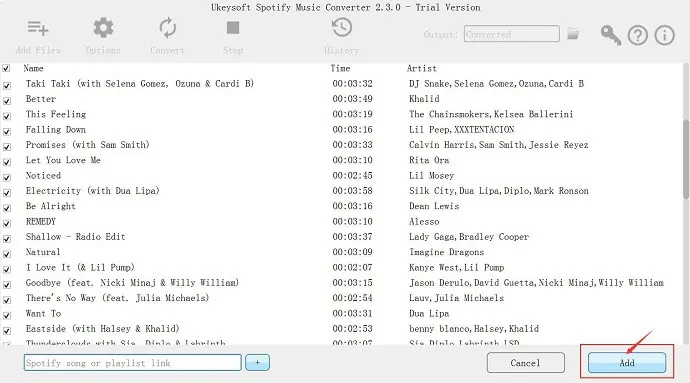
Task: Click the Time column header
Action: click(x=340, y=68)
